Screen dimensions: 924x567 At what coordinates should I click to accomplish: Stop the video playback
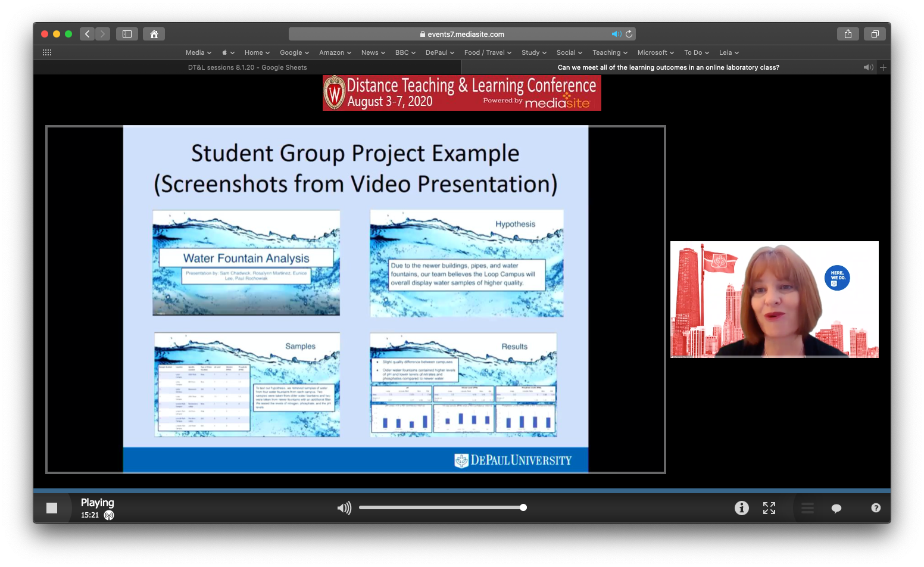[52, 508]
